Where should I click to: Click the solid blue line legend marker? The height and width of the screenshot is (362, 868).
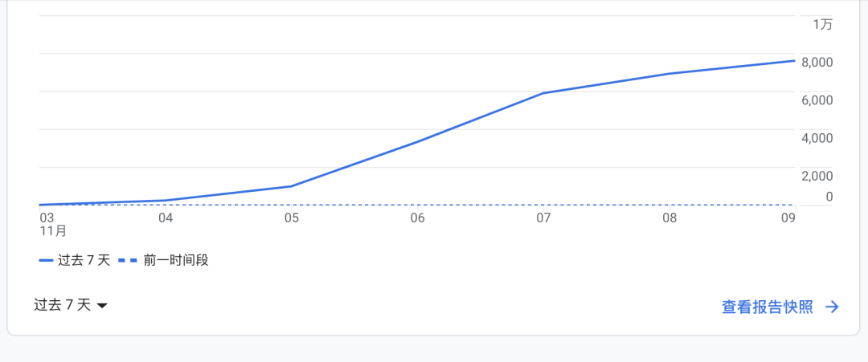(47, 260)
